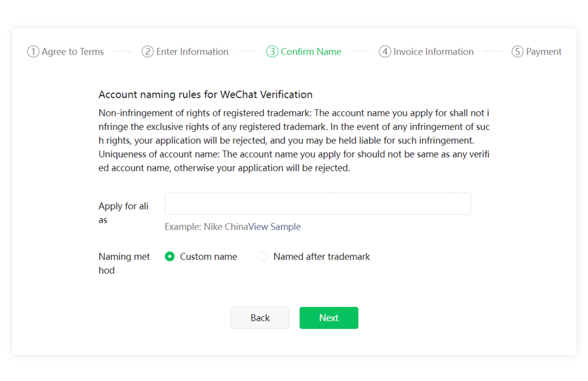
Task: Click the step 2 circle icon
Action: [x=147, y=51]
